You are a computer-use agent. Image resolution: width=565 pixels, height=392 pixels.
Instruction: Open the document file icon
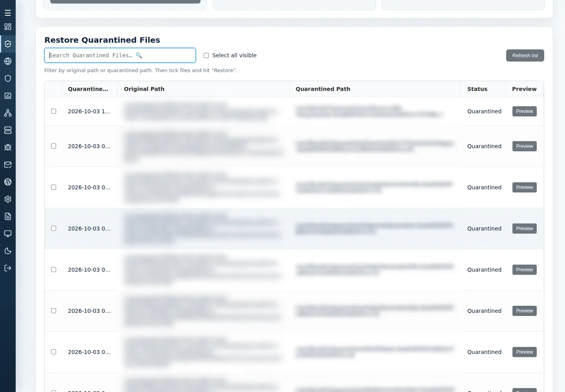pyautogui.click(x=8, y=216)
